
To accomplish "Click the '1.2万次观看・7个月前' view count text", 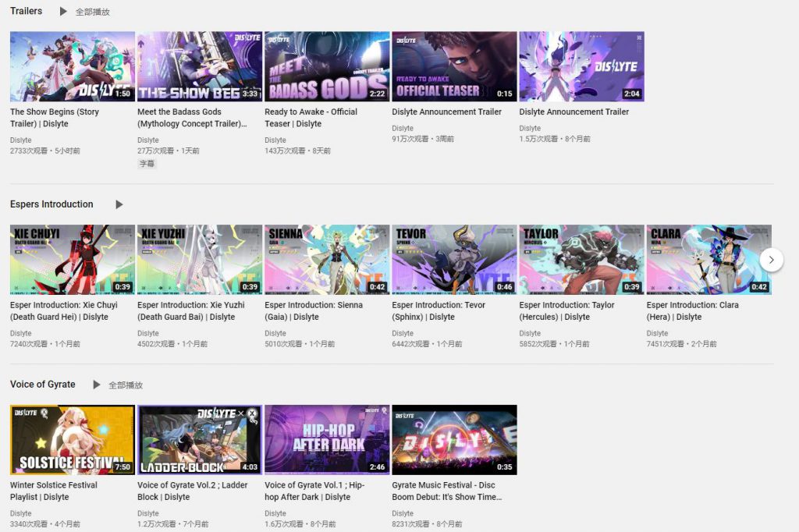I will tap(173, 524).
